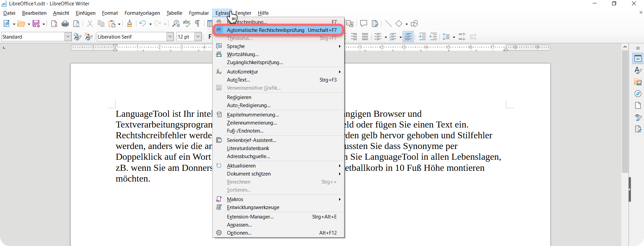Click Increase Paragraph Spacing icon

click(462, 37)
